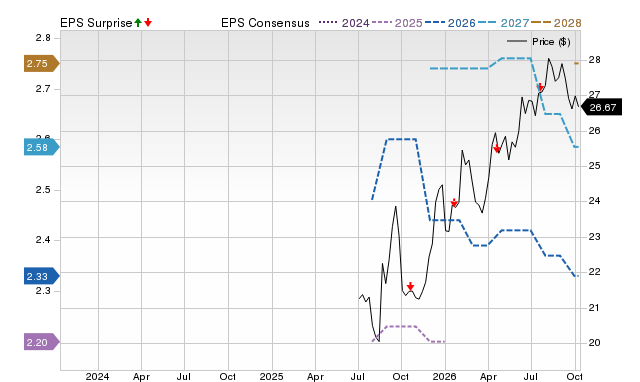Click the 28 price axis label
The image size is (640, 382).
[x=594, y=60]
